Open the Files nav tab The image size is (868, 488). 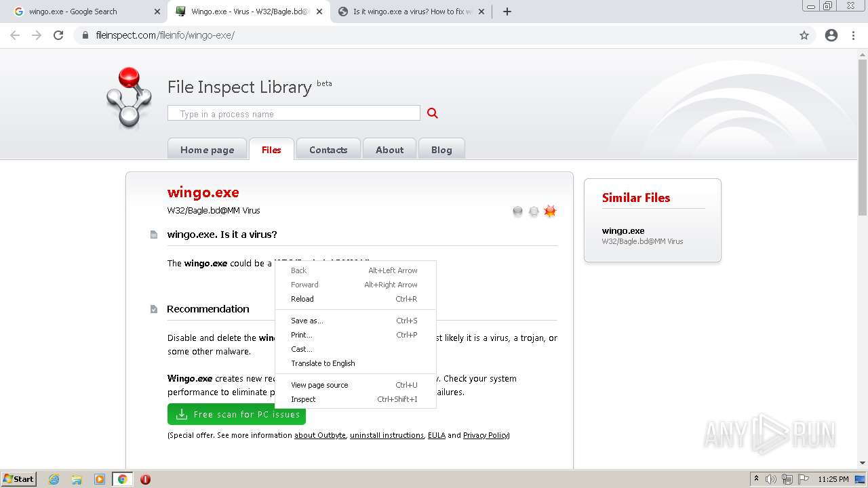point(271,149)
